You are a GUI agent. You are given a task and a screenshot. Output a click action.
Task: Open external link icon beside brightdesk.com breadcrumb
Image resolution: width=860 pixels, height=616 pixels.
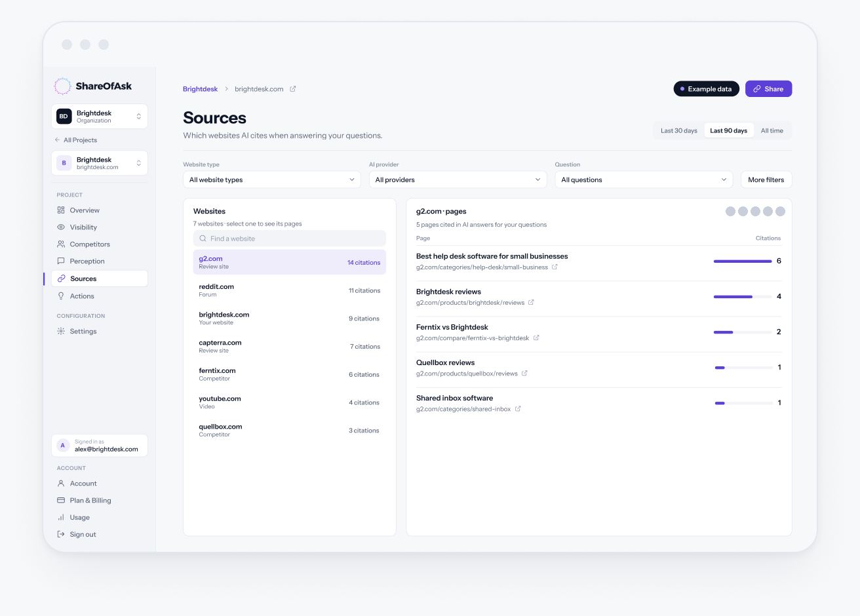tap(293, 89)
